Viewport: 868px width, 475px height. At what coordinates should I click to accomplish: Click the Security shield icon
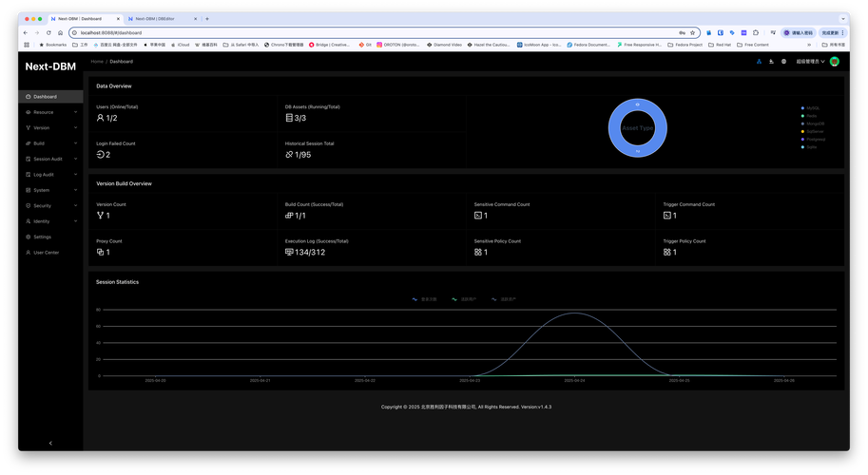pos(28,205)
